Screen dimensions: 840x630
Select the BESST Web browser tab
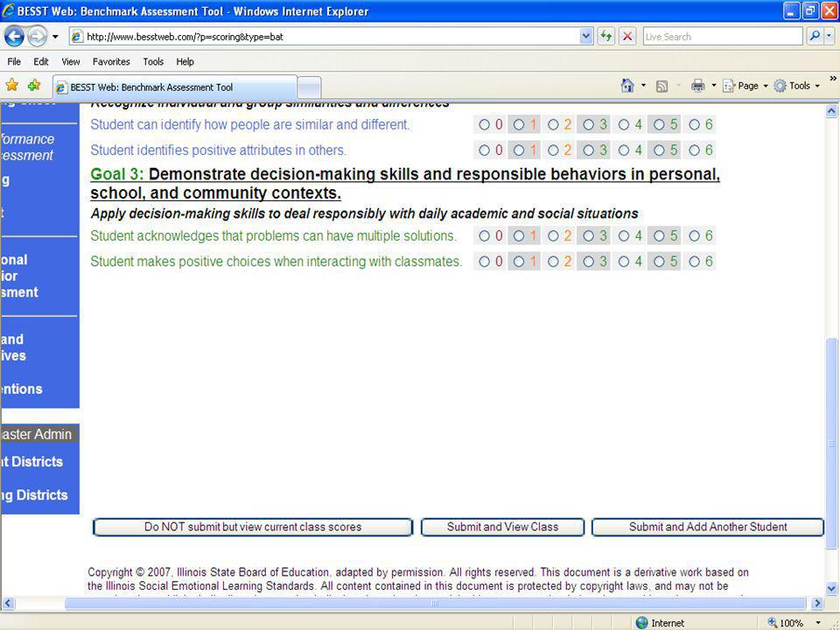point(175,87)
